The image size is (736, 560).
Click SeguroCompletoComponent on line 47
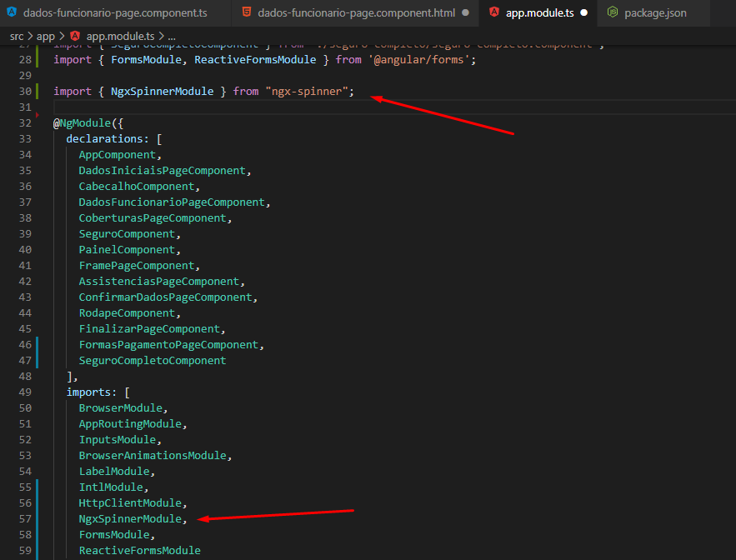pyautogui.click(x=153, y=361)
